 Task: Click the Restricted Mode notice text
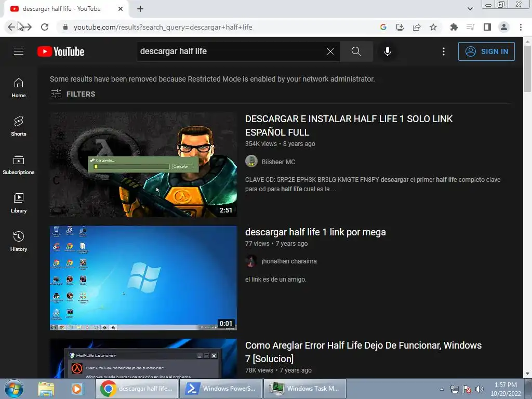click(x=212, y=79)
